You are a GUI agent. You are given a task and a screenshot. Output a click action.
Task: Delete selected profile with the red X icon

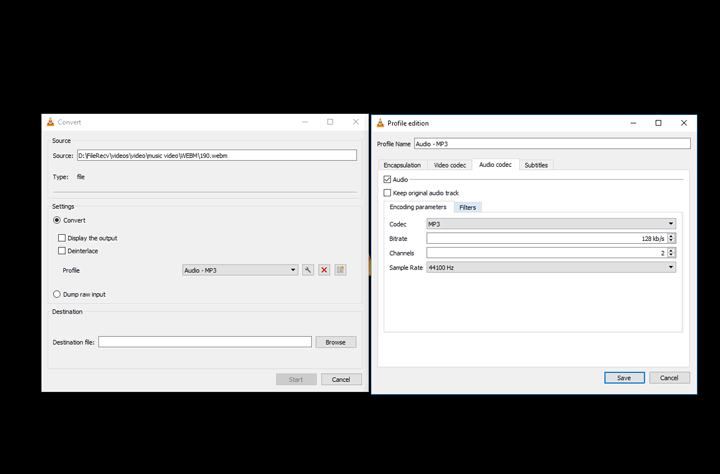pos(324,270)
